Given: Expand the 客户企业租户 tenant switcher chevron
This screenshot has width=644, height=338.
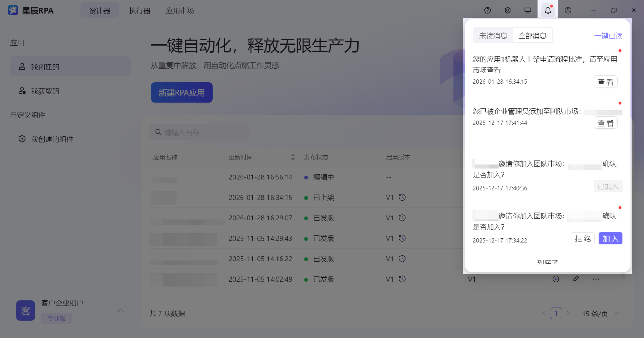Looking at the screenshot, I should (121, 310).
